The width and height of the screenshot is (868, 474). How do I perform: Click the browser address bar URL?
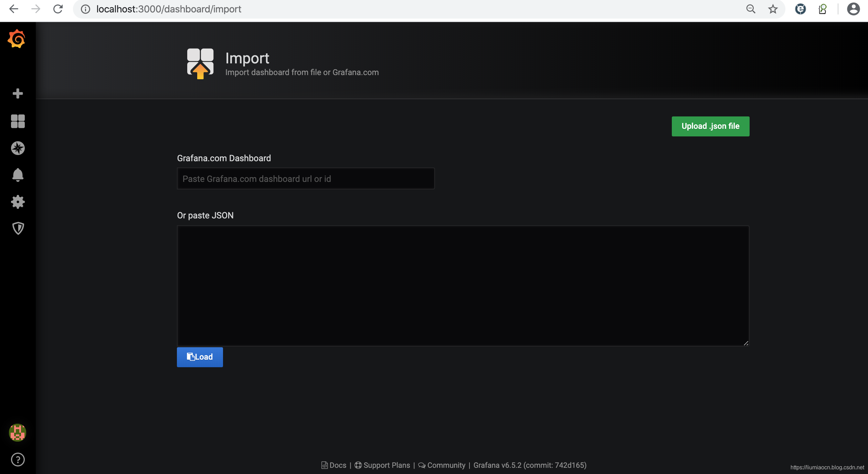[x=169, y=9]
